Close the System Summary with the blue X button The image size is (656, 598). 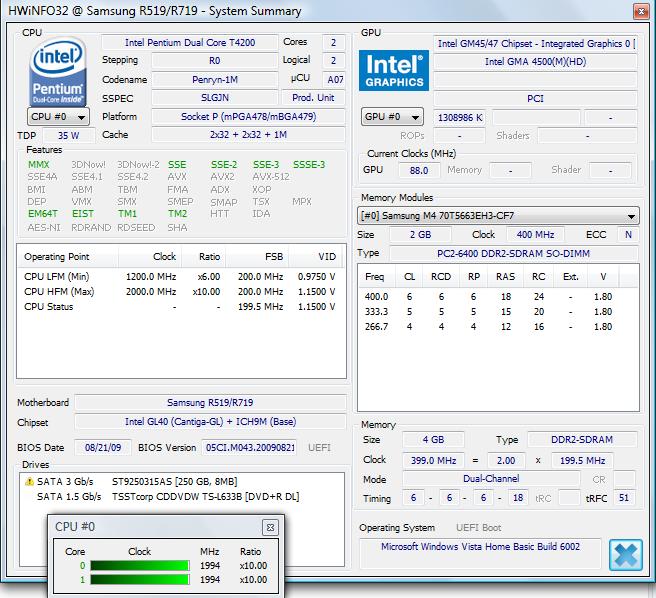point(625,555)
